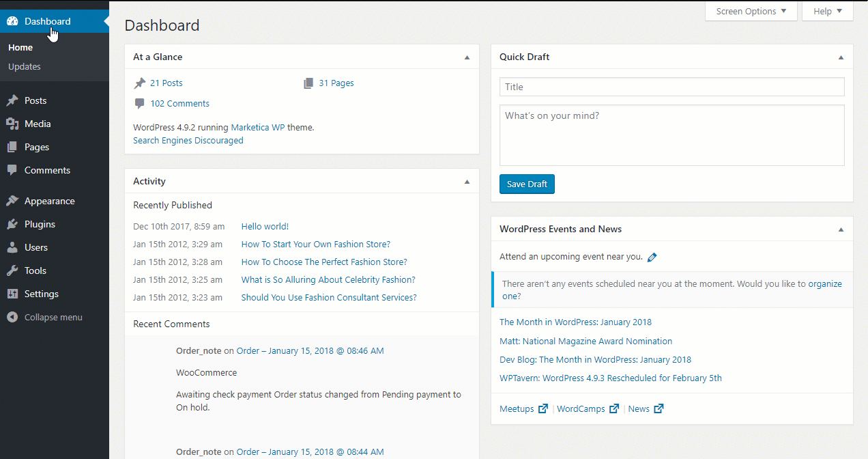Click the Settings sliders icon in sidebar
The image size is (868, 459).
point(12,294)
